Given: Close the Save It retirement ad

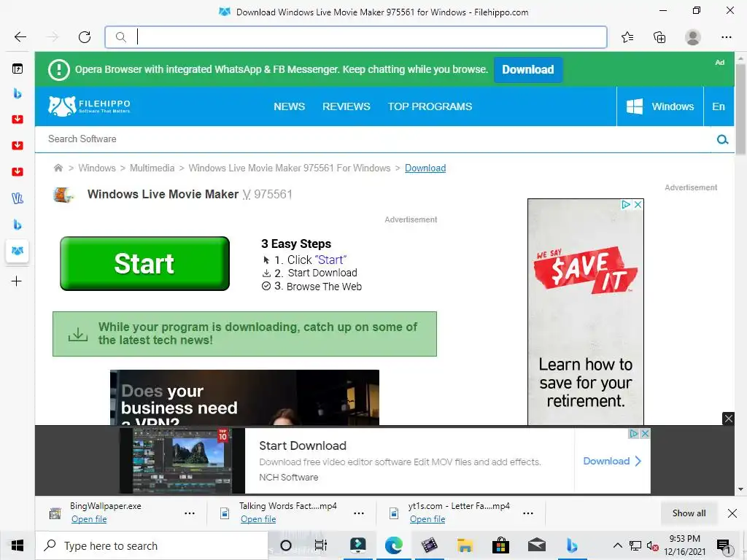Looking at the screenshot, I should pos(638,204).
